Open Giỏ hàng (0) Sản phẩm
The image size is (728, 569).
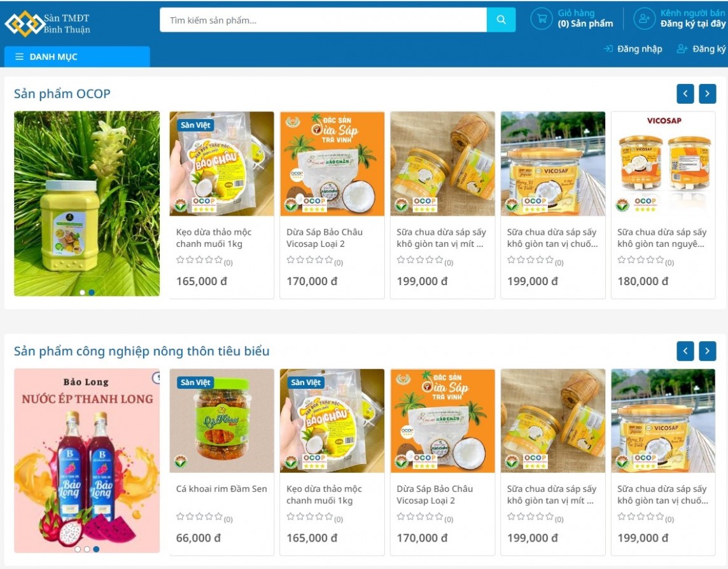(585, 18)
